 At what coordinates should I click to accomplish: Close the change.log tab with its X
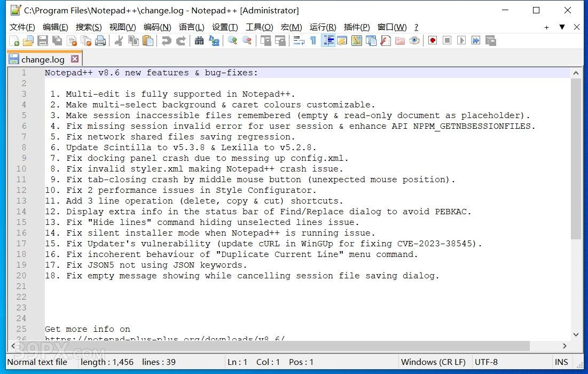[74, 59]
